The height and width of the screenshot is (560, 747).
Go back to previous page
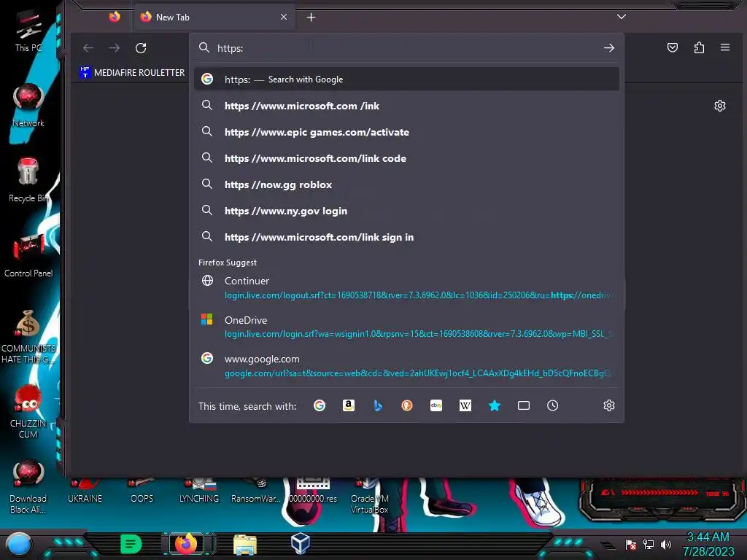[88, 48]
